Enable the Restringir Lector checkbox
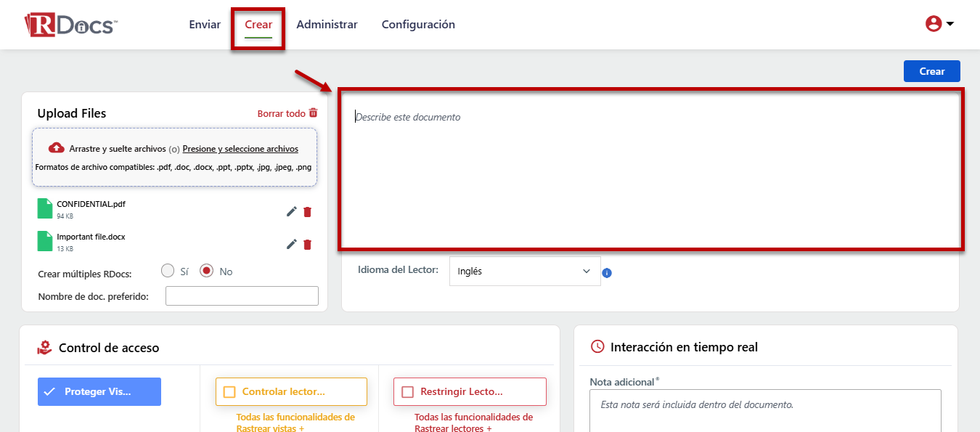980x432 pixels. [x=407, y=392]
